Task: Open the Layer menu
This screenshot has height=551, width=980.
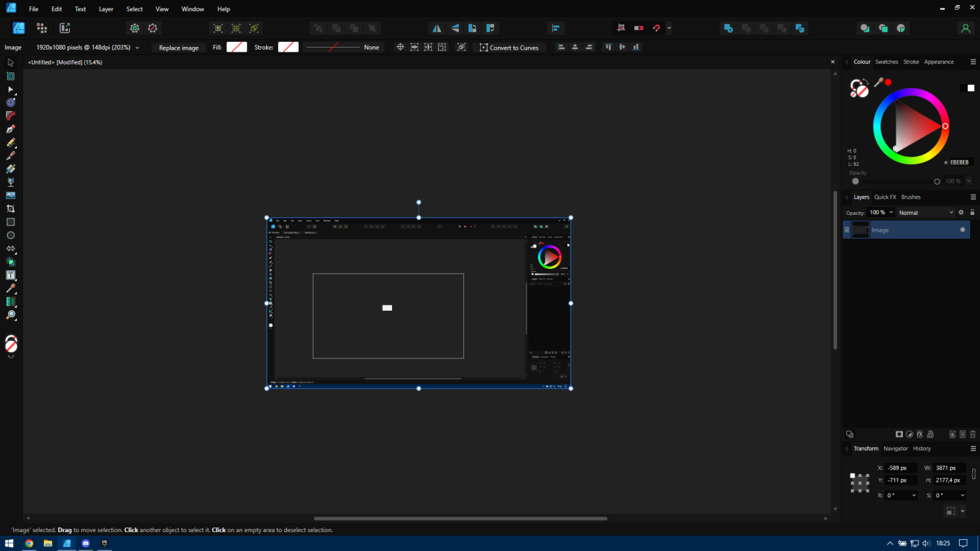Action: coord(106,9)
